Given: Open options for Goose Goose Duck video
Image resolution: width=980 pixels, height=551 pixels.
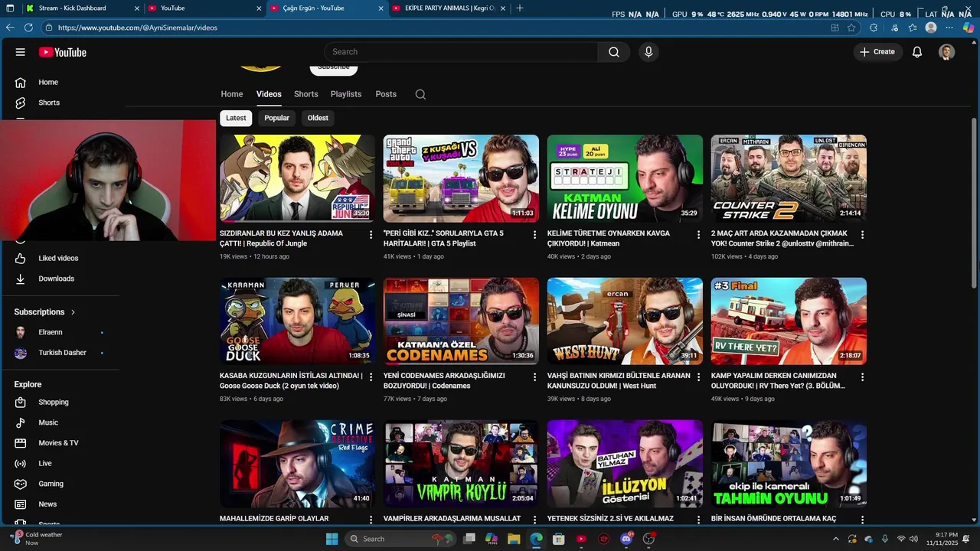Looking at the screenshot, I should tap(371, 377).
